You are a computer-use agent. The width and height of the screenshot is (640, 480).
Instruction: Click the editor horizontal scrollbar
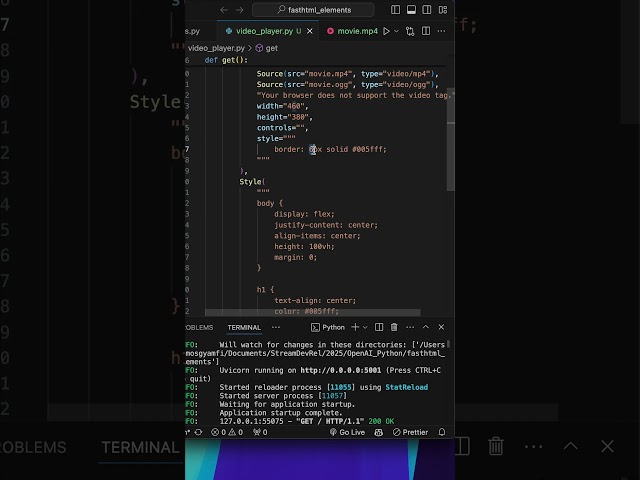pyautogui.click(x=312, y=312)
